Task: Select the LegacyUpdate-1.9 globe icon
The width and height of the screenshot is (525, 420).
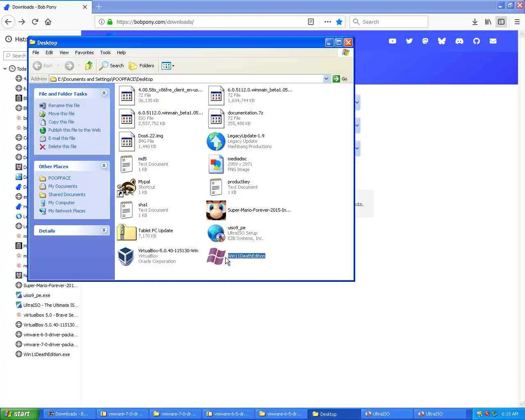Action: 216,142
